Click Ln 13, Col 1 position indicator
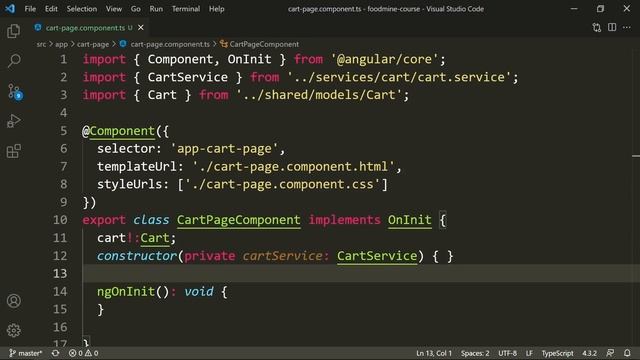 pos(434,353)
